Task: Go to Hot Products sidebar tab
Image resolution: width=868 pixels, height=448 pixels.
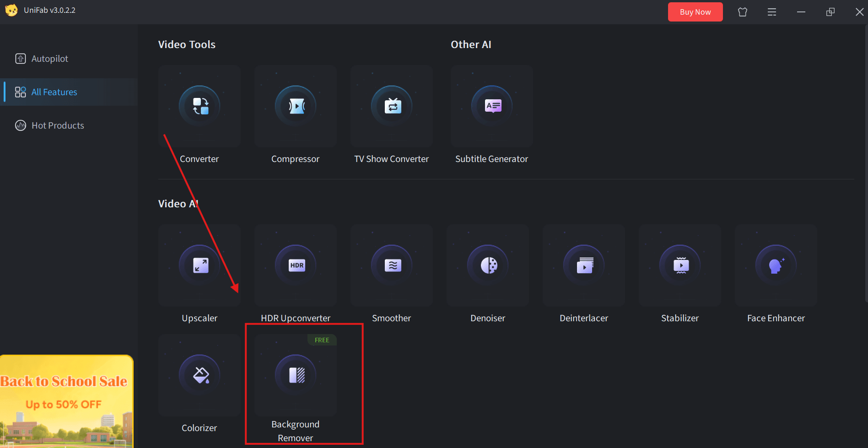Action: (x=69, y=125)
